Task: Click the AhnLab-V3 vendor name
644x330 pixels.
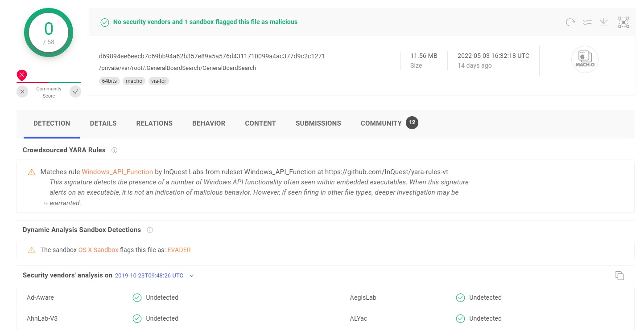Action: pos(43,318)
